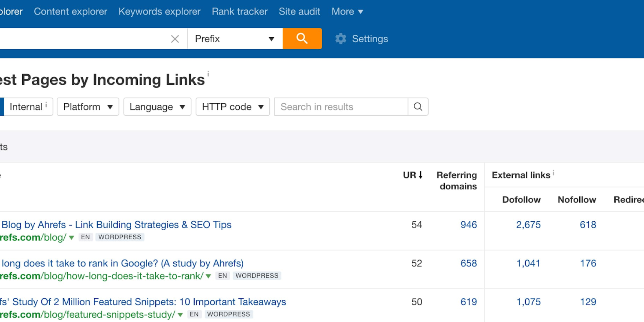Open the More menu in the top navigation
This screenshot has height=322, width=644.
pyautogui.click(x=347, y=12)
